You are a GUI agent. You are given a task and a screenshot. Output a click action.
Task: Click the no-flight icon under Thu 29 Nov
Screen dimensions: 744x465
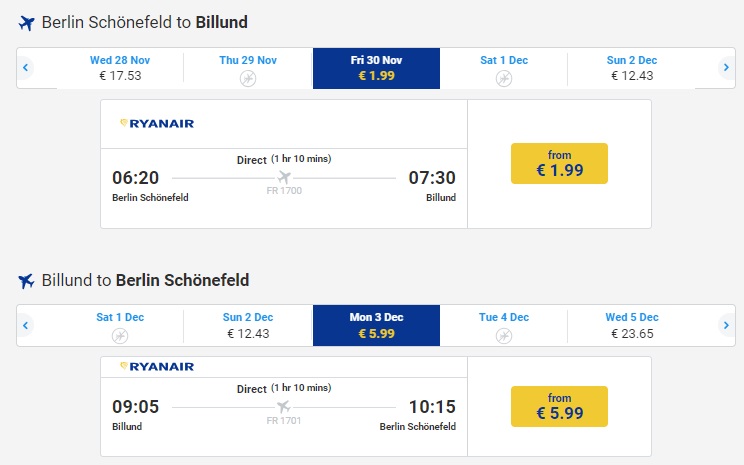pyautogui.click(x=248, y=78)
